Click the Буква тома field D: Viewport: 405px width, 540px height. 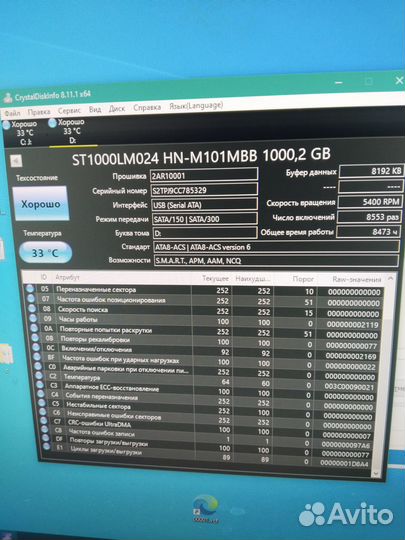point(205,233)
